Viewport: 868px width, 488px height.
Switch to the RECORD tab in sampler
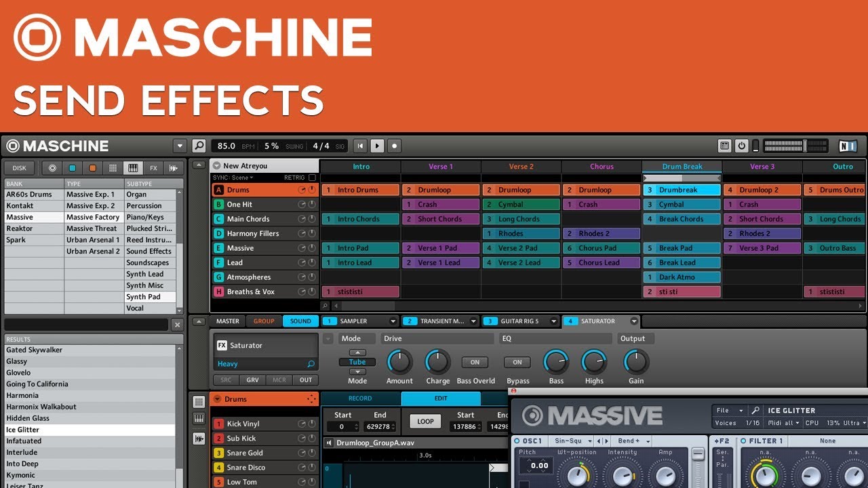(x=360, y=399)
